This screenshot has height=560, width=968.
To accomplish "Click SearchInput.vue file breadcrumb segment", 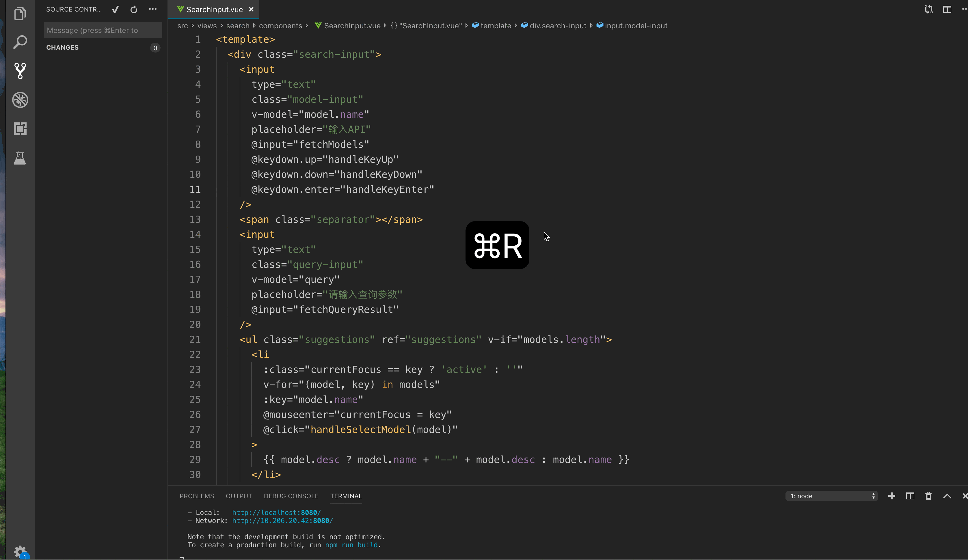I will click(x=347, y=26).
